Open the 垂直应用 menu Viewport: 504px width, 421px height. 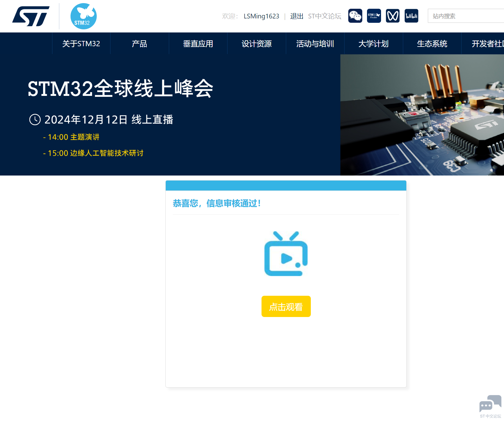[x=198, y=44]
